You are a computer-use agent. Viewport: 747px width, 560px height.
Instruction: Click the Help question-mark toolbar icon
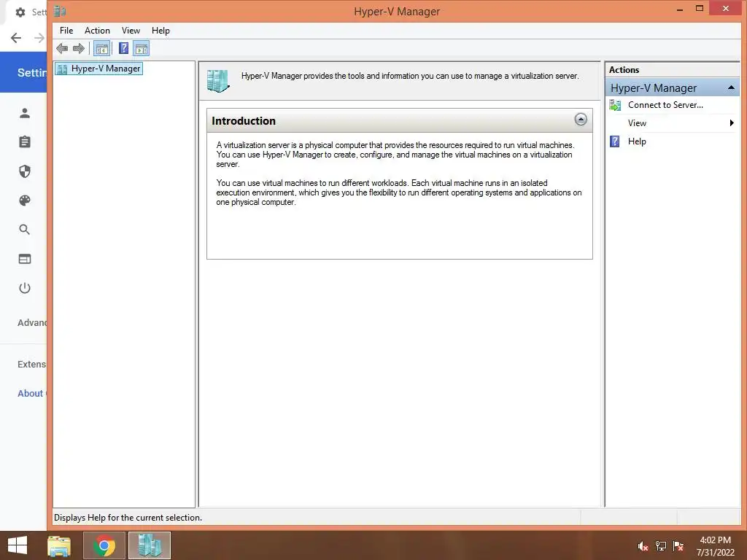point(123,49)
